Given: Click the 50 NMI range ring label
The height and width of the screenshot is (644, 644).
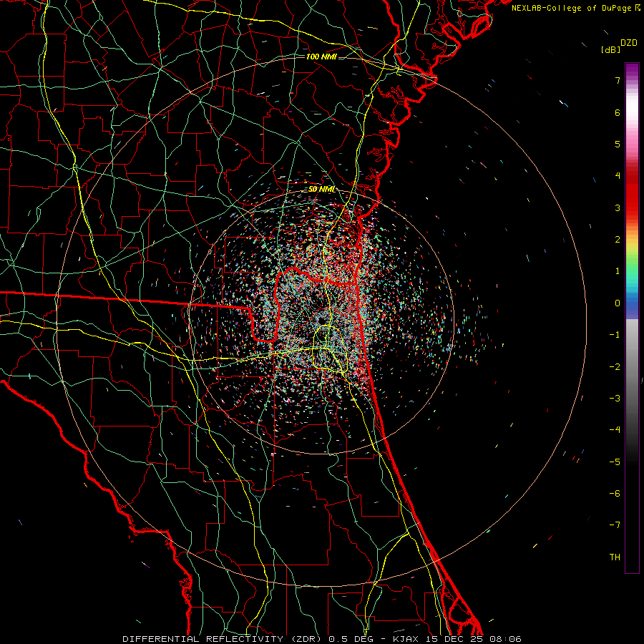Looking at the screenshot, I should [x=321, y=190].
